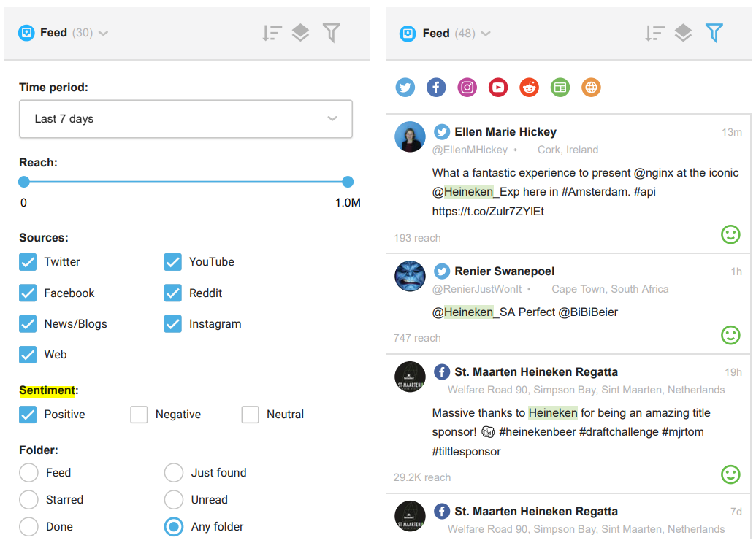Click the active filter funnel icon on the right panel

click(x=714, y=33)
